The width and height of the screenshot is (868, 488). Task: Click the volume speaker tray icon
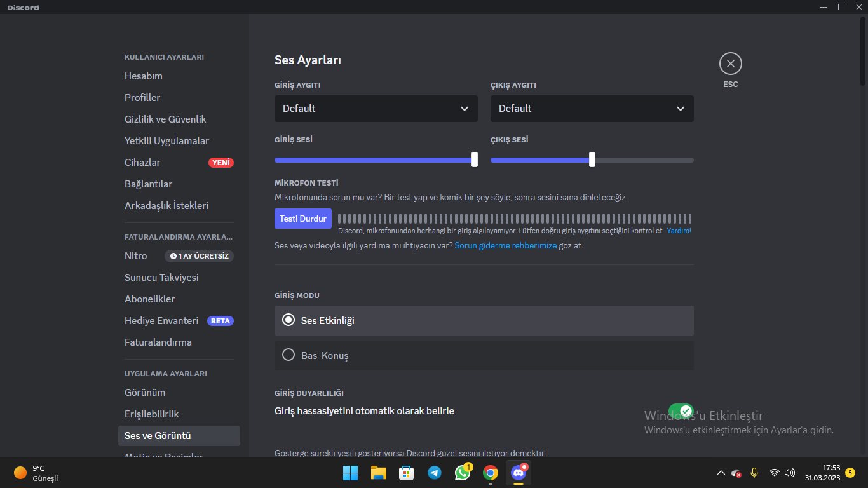click(790, 473)
